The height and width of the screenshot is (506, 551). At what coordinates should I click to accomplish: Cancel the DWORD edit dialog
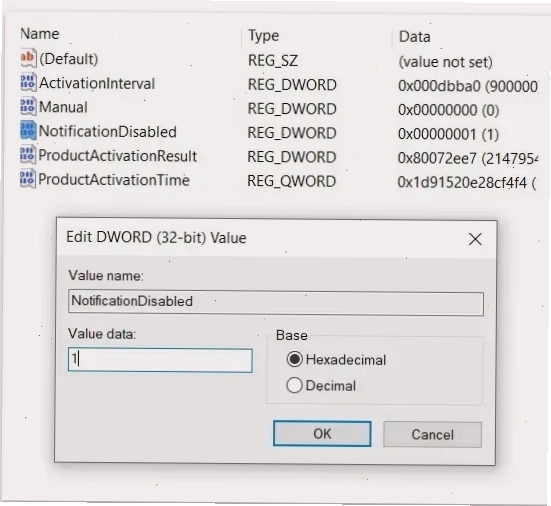432,435
